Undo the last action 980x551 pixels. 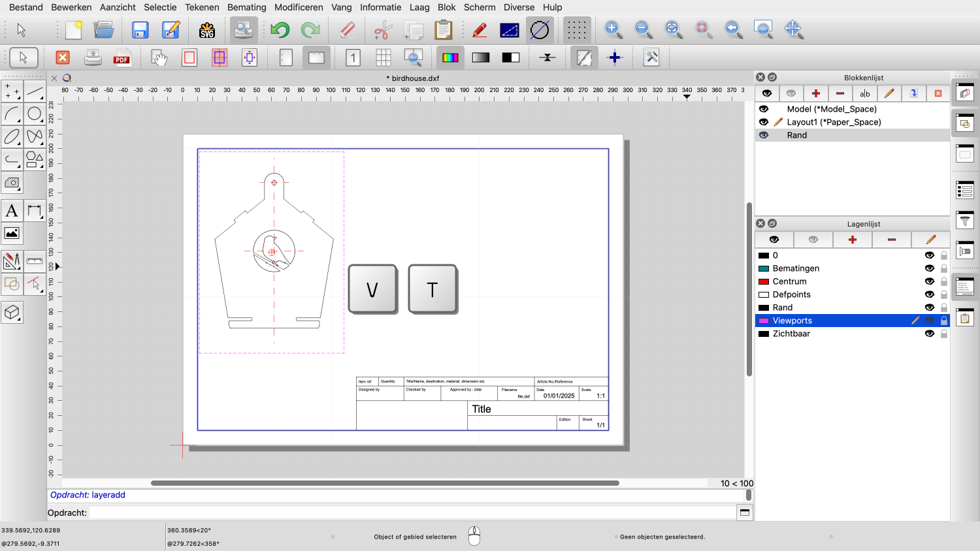[280, 30]
